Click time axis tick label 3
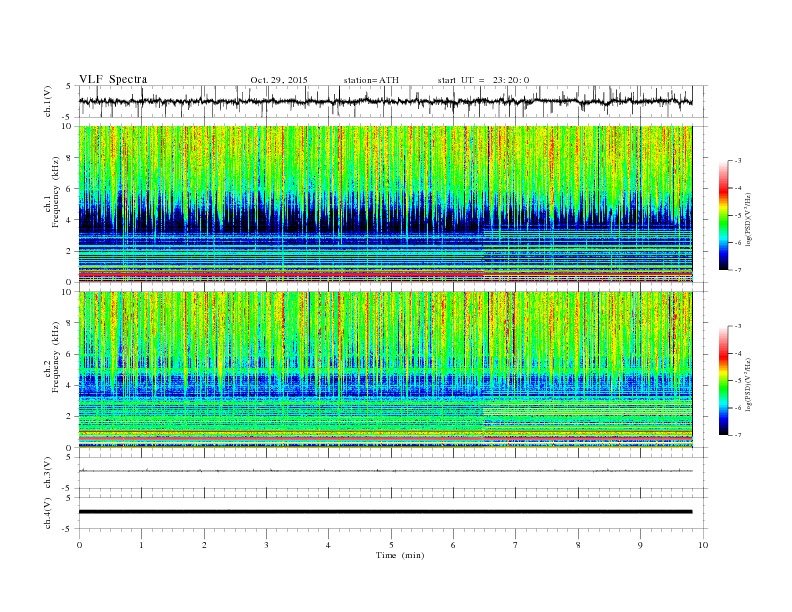Screen dimensions: 792x612 (266, 545)
